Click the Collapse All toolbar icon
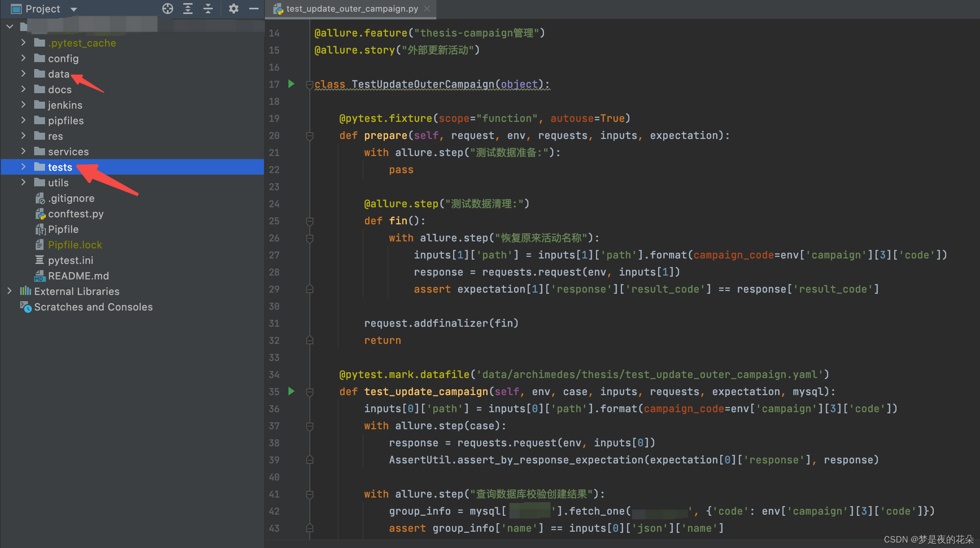Screen dimensions: 980x548 (x=208, y=9)
